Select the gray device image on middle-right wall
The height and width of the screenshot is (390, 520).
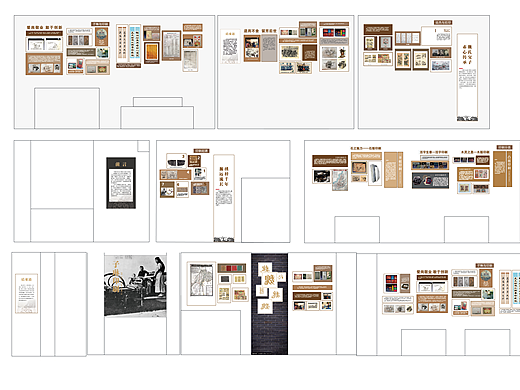[376, 173]
